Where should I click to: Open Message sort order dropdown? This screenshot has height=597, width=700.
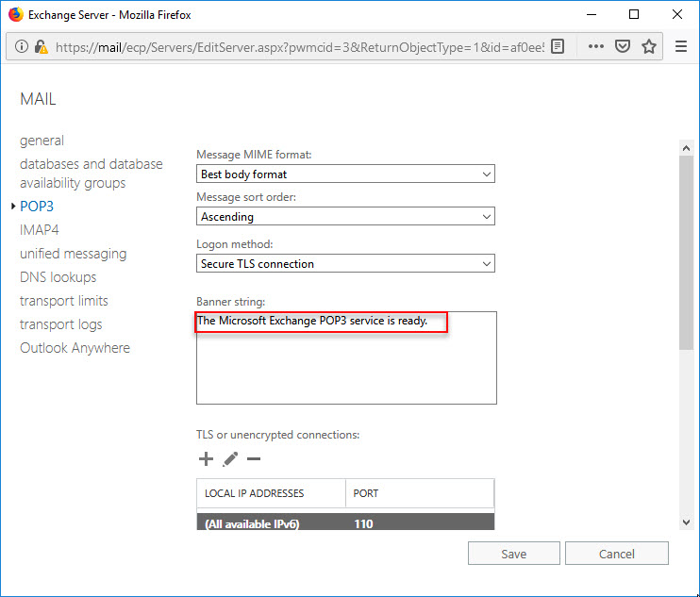pyautogui.click(x=345, y=216)
